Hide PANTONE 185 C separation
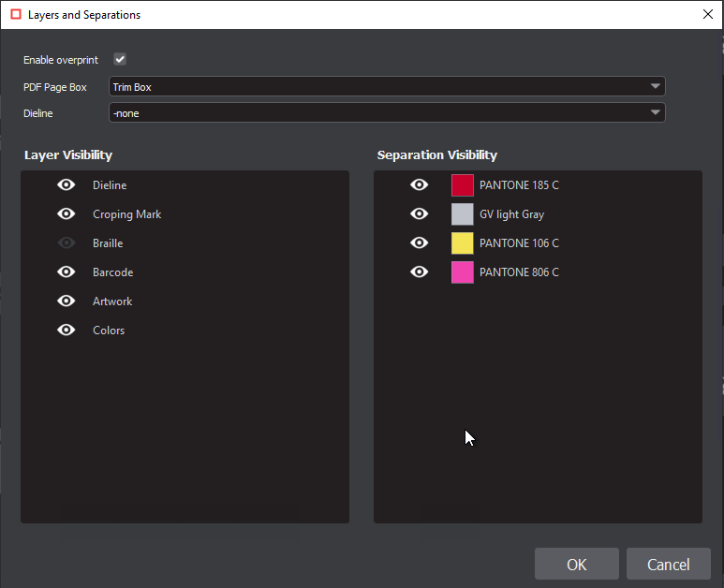Image resolution: width=724 pixels, height=588 pixels. click(x=420, y=185)
